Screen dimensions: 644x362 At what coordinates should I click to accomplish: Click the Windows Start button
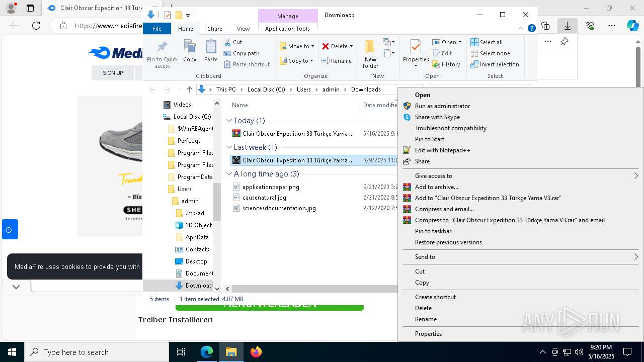(x=12, y=352)
